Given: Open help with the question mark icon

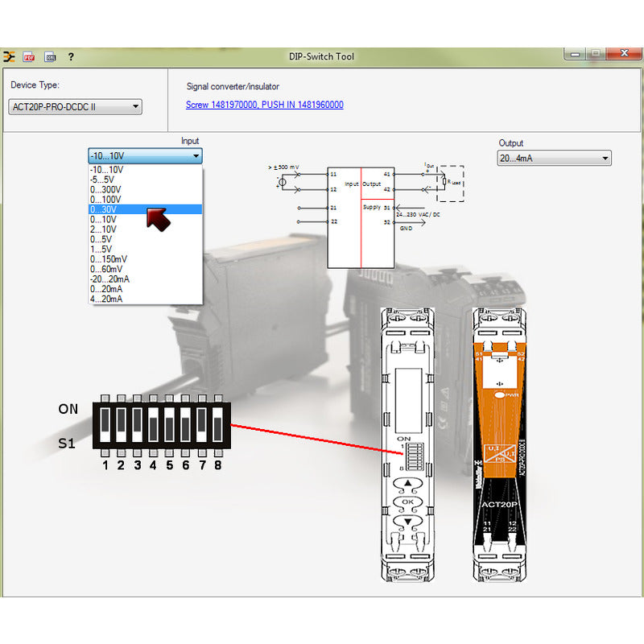Looking at the screenshot, I should (71, 56).
